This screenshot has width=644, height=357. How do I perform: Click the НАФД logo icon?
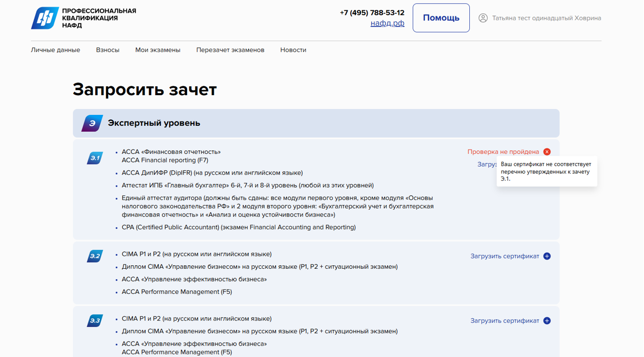[45, 18]
